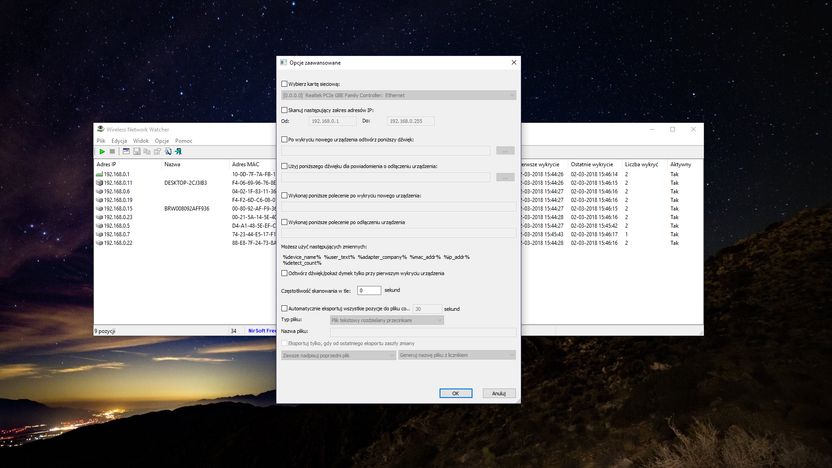
Task: Enable 'Wykonaj poniższe polecenie po wykryciu nowego urządzenia'
Action: click(284, 196)
